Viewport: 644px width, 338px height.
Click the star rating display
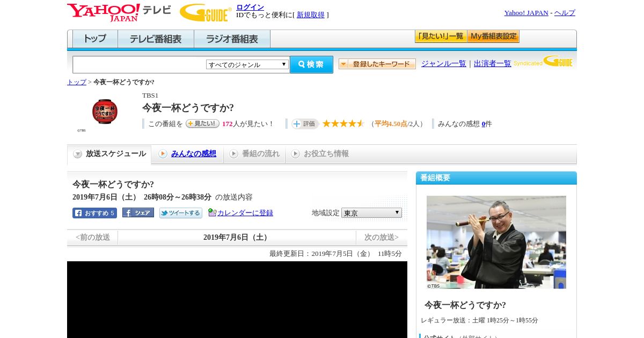[x=343, y=123]
